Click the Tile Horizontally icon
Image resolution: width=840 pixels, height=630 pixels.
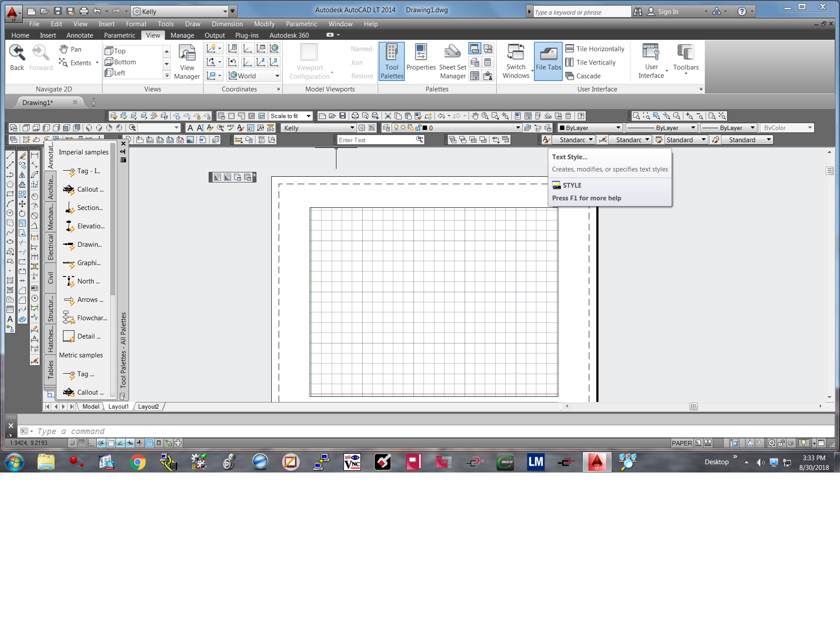[x=570, y=49]
